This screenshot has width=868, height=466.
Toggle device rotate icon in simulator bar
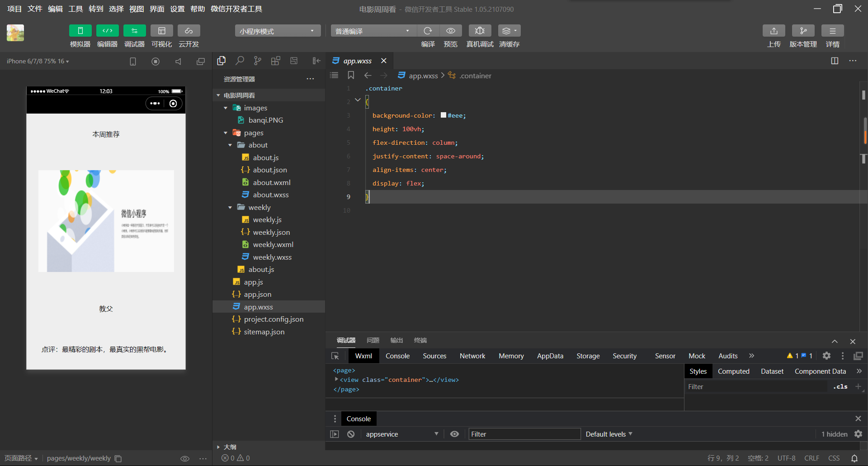(x=133, y=61)
